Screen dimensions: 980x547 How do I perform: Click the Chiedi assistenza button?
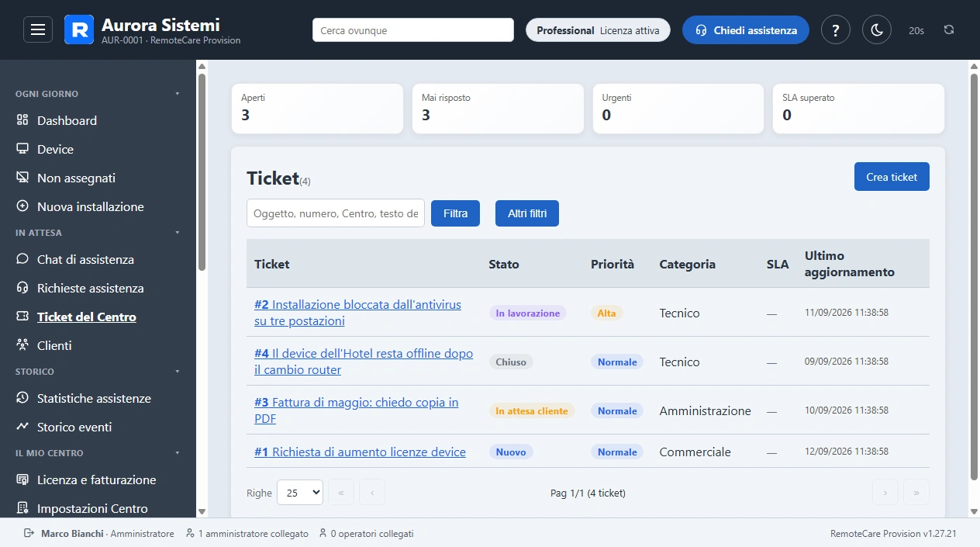point(746,30)
